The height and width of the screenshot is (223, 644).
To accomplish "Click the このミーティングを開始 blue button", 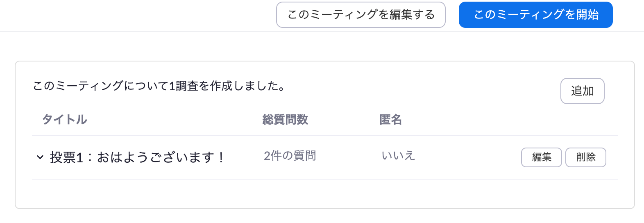I will pos(536,15).
